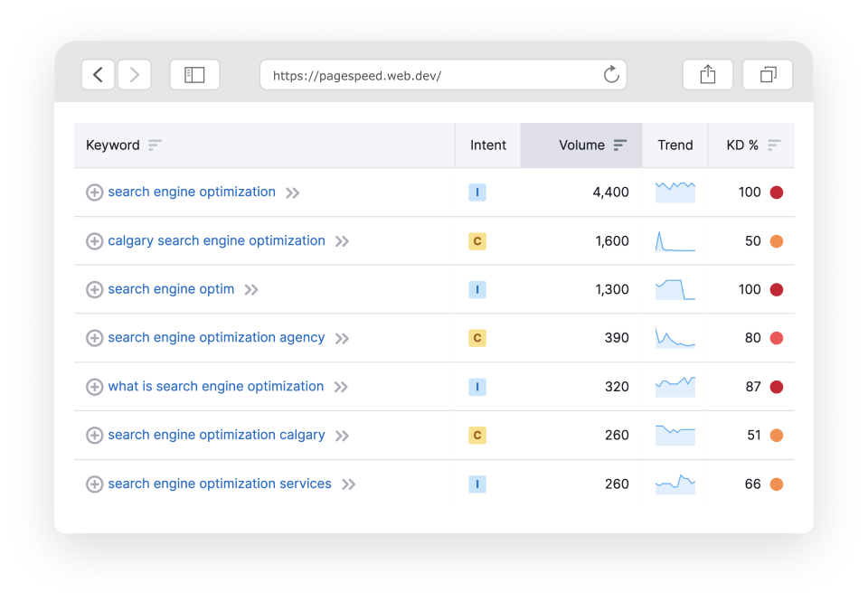Screen dimensions: 868x601
Task: Open the share icon in browser toolbar
Action: tap(708, 75)
